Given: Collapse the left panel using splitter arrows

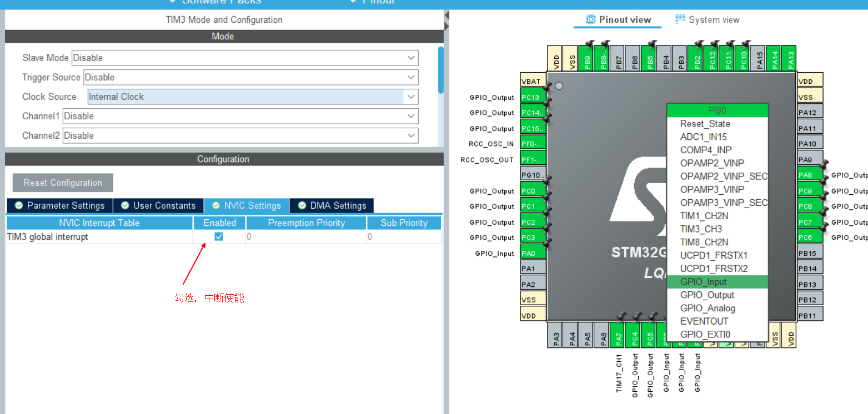Looking at the screenshot, I should coord(446,20).
